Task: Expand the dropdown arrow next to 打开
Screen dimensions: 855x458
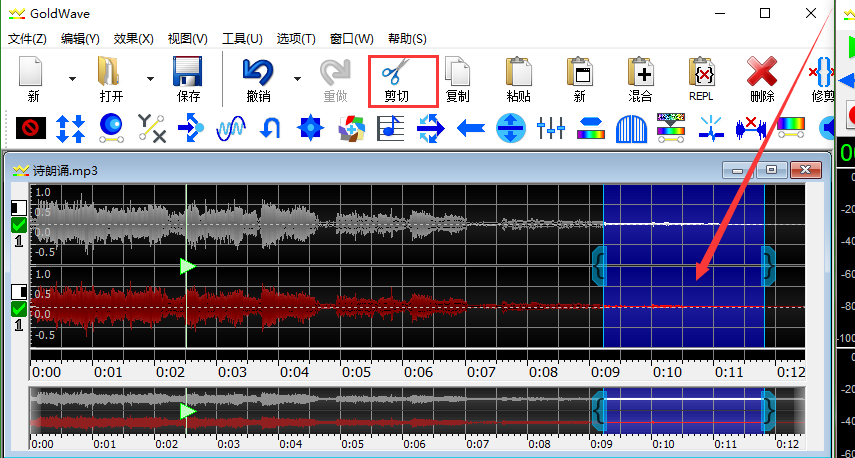Action: (150, 79)
